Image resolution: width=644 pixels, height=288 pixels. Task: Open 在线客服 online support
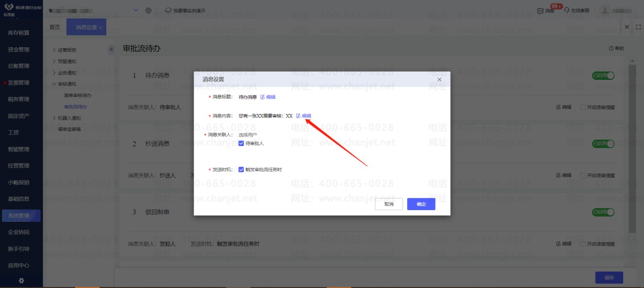(577, 10)
